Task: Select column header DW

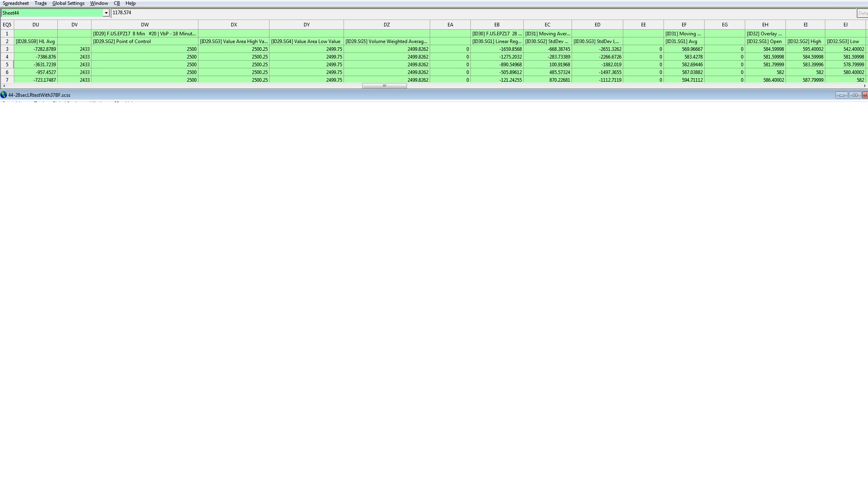Action: click(x=145, y=25)
